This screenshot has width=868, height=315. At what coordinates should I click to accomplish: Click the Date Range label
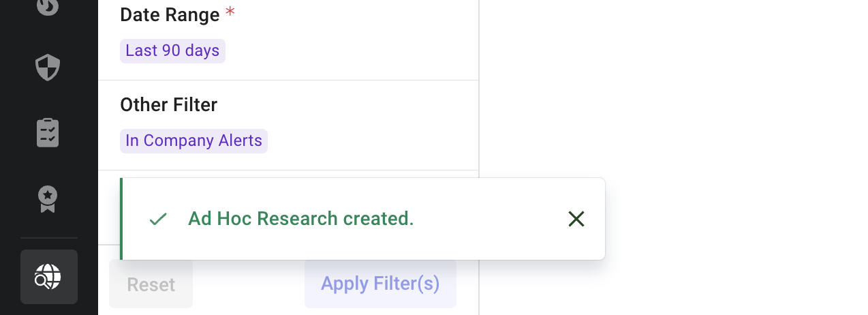point(170,15)
